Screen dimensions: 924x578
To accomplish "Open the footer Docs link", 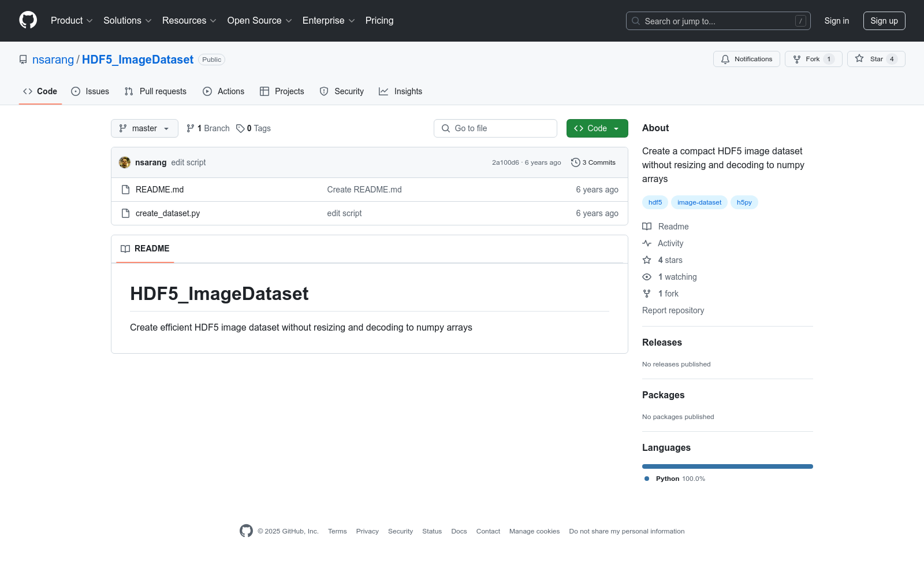I will pyautogui.click(x=459, y=532).
